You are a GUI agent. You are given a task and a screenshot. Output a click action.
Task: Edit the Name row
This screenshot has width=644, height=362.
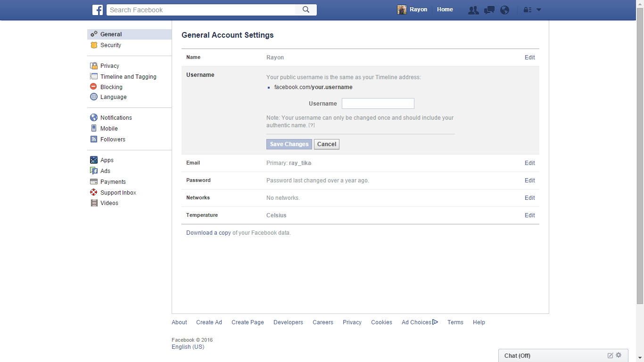(x=530, y=58)
